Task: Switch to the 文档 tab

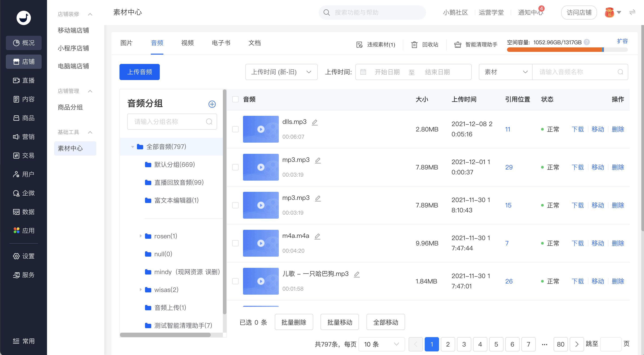Action: click(254, 43)
